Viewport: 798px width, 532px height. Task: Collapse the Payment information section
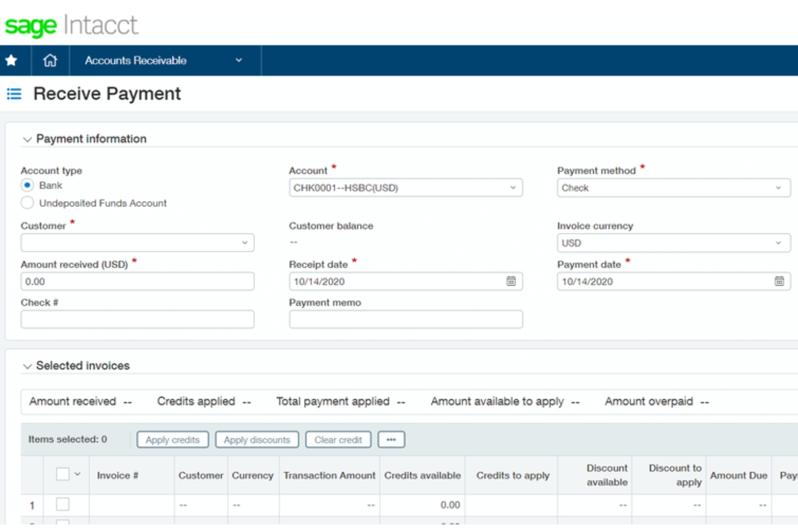coord(27,140)
